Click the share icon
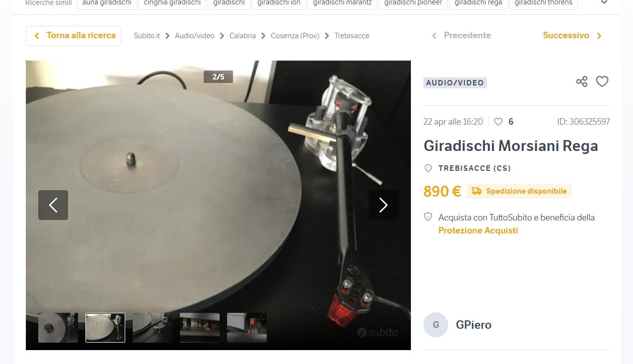The image size is (633, 364). (x=582, y=81)
